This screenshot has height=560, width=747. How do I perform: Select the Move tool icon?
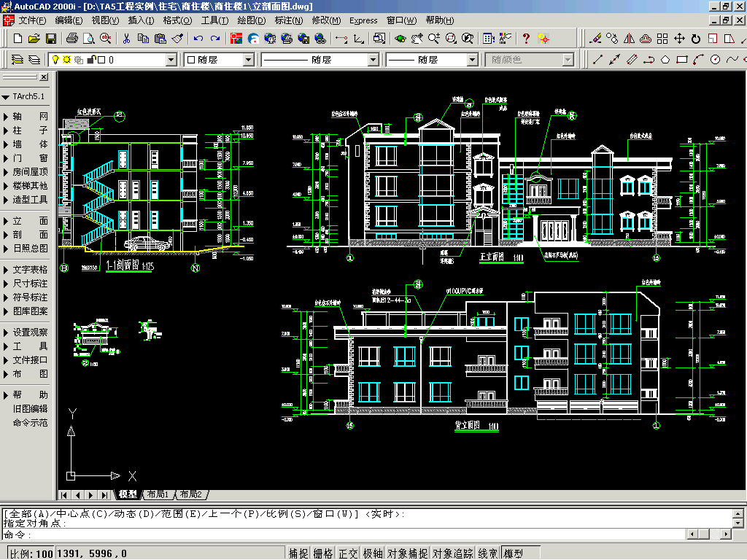(x=679, y=39)
